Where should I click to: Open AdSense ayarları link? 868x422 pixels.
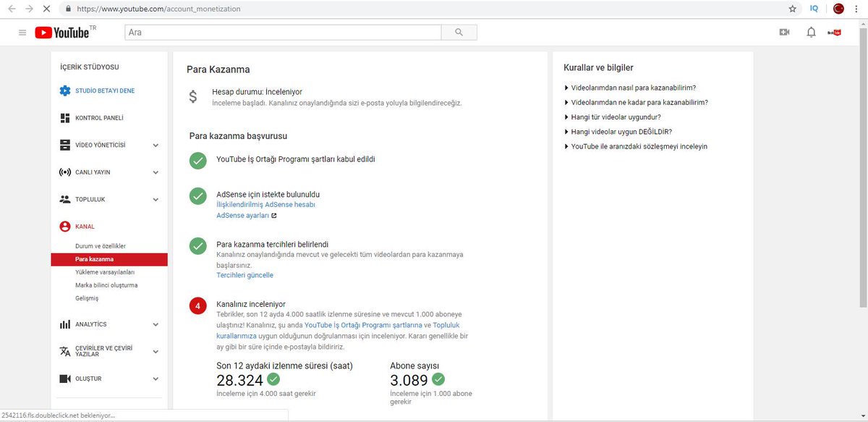(242, 216)
